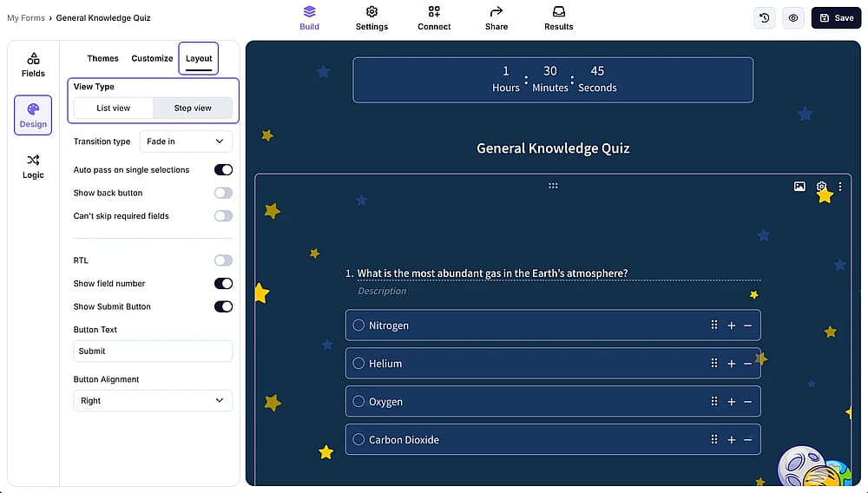The image size is (868, 493).
Task: Remove the Carbon Dioxide option
Action: click(x=748, y=440)
